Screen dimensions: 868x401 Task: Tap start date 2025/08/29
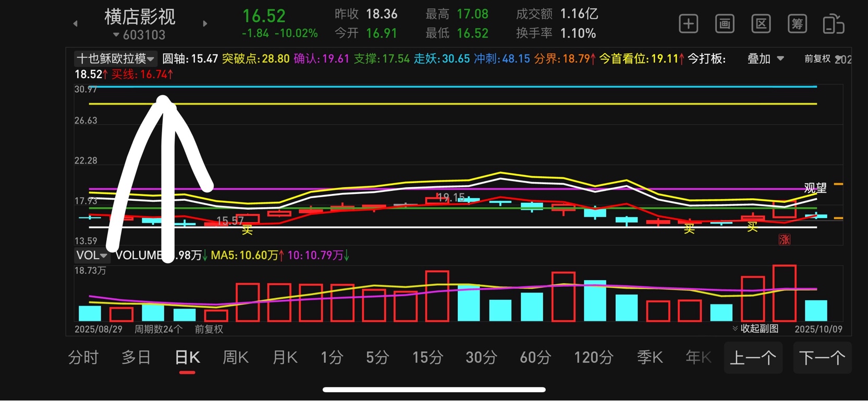tap(99, 329)
